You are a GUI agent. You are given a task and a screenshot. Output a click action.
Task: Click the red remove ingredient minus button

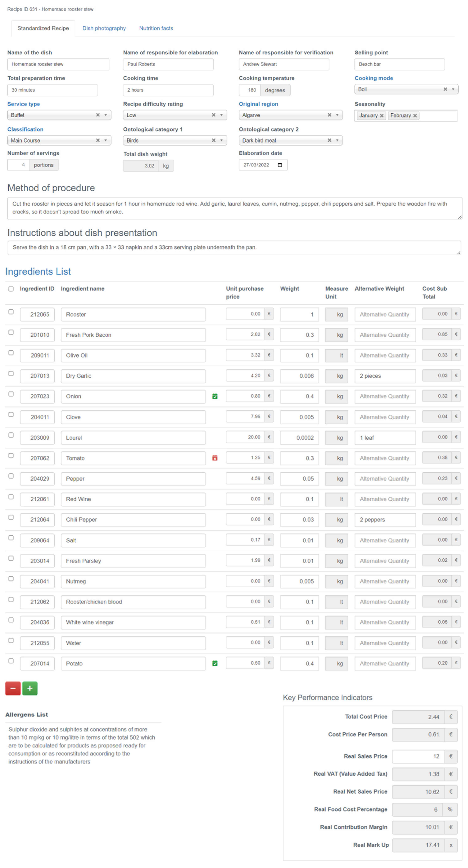pos(13,688)
